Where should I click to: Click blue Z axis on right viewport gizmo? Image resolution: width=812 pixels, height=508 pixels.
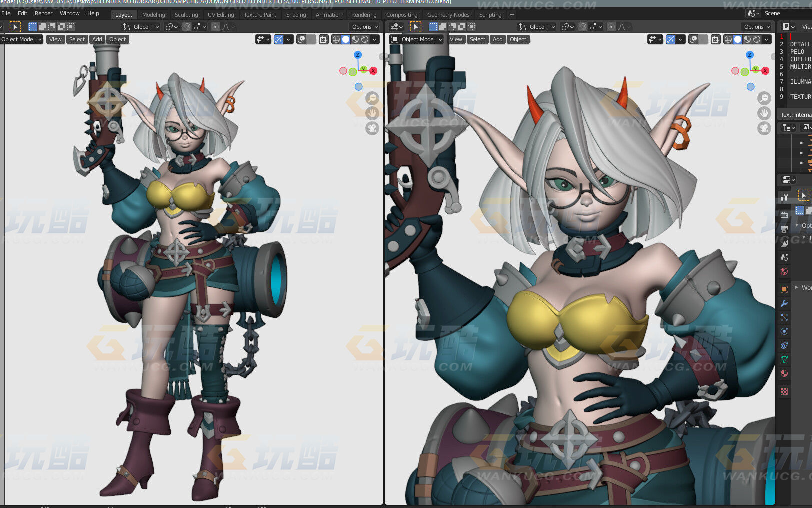click(749, 54)
